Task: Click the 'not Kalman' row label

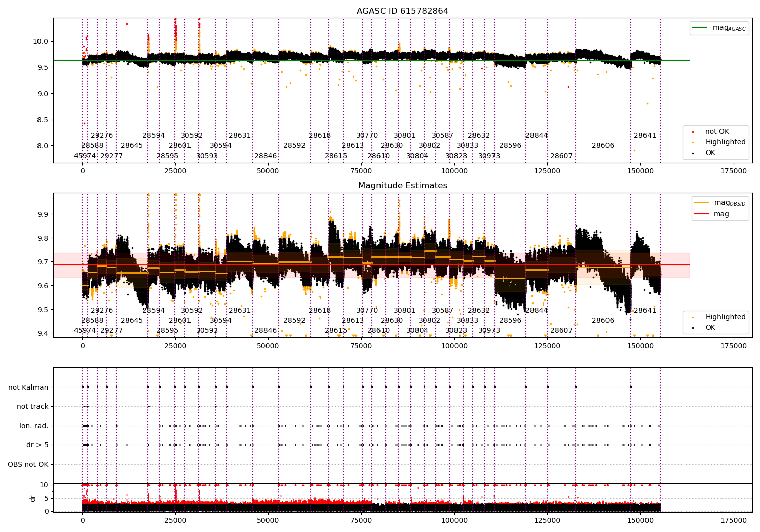Action: click(x=28, y=387)
